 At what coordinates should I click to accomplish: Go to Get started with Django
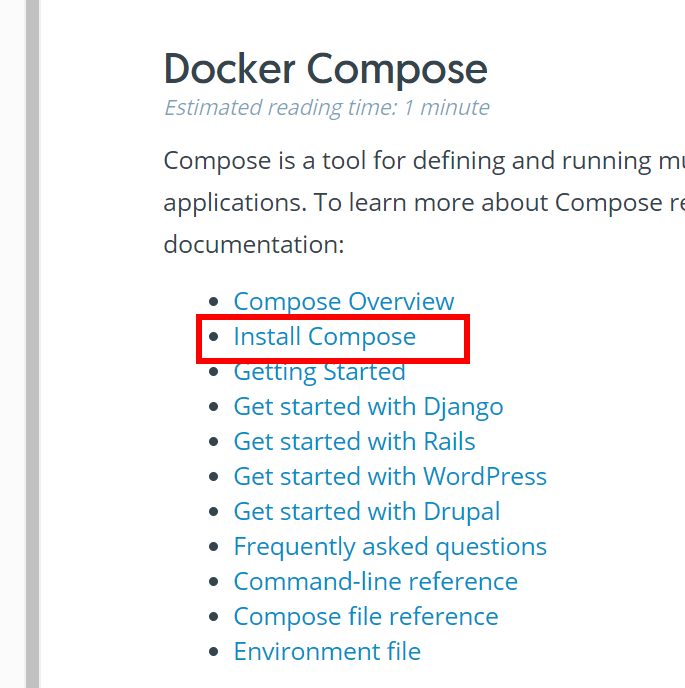click(368, 407)
